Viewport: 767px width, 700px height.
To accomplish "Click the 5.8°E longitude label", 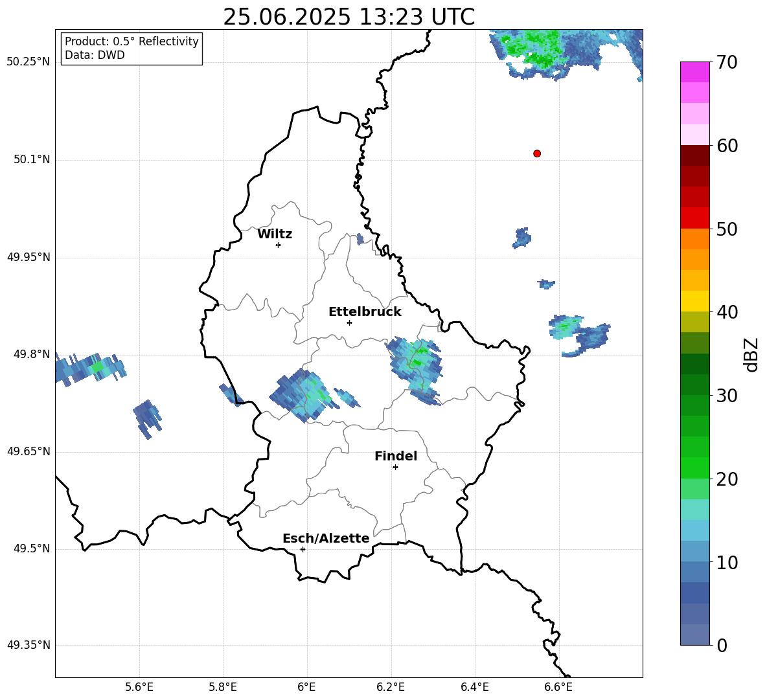I will pyautogui.click(x=223, y=687).
